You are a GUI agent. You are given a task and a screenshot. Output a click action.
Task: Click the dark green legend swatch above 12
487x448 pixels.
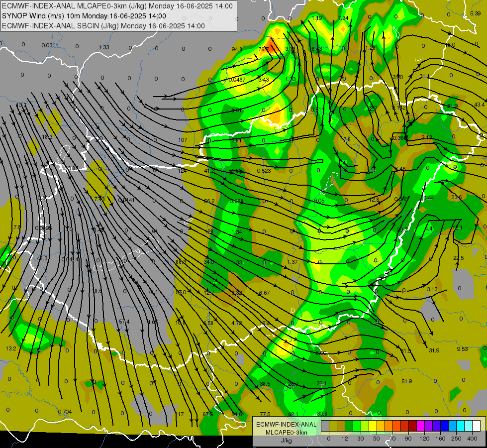[x=349, y=426]
